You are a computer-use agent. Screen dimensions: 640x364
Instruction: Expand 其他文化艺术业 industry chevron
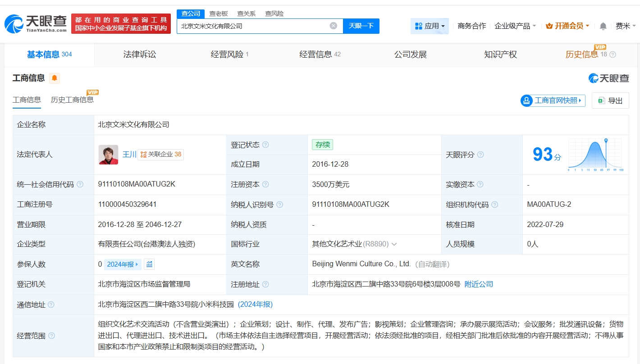pyautogui.click(x=394, y=244)
